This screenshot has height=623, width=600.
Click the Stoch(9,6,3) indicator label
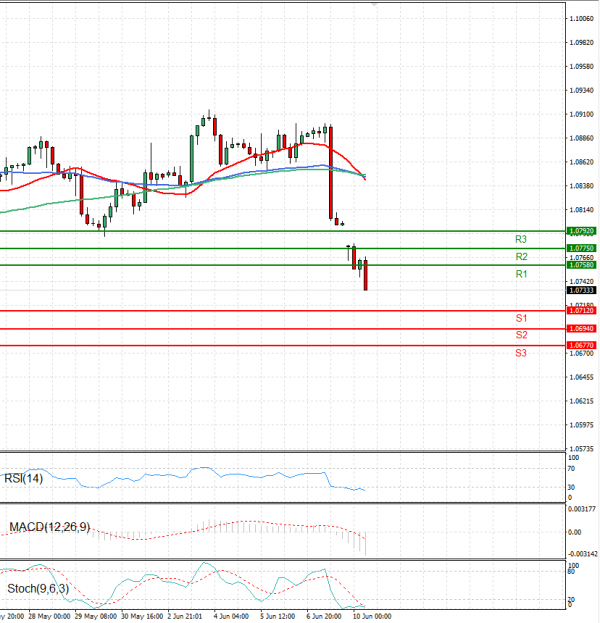(x=38, y=588)
